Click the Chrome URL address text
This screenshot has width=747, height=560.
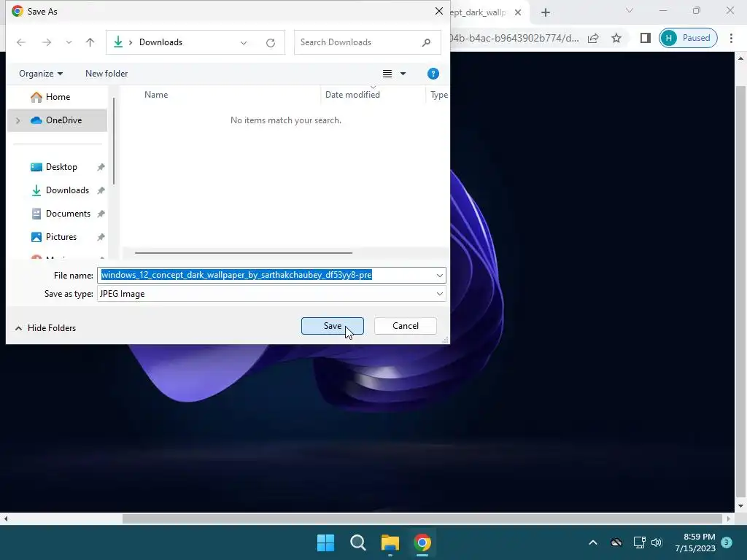(514, 38)
